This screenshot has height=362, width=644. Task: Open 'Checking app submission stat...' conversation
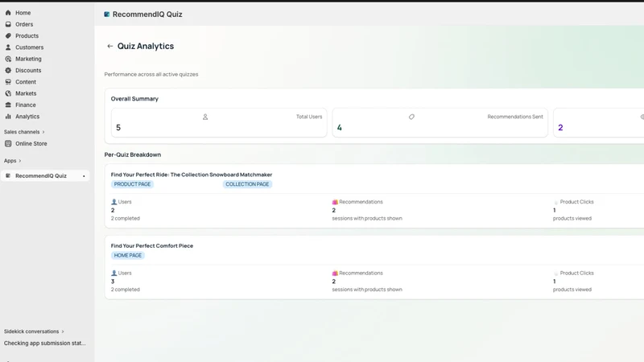click(45, 343)
